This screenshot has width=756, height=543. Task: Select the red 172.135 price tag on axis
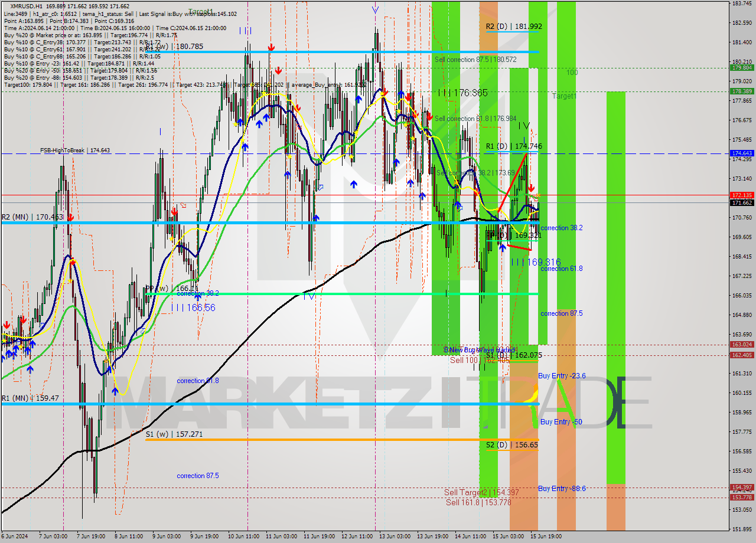pos(742,195)
